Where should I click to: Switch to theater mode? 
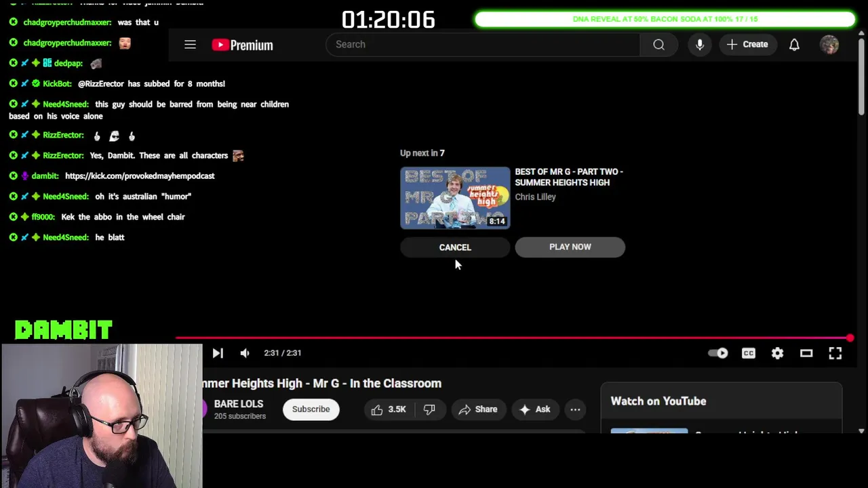[806, 353]
